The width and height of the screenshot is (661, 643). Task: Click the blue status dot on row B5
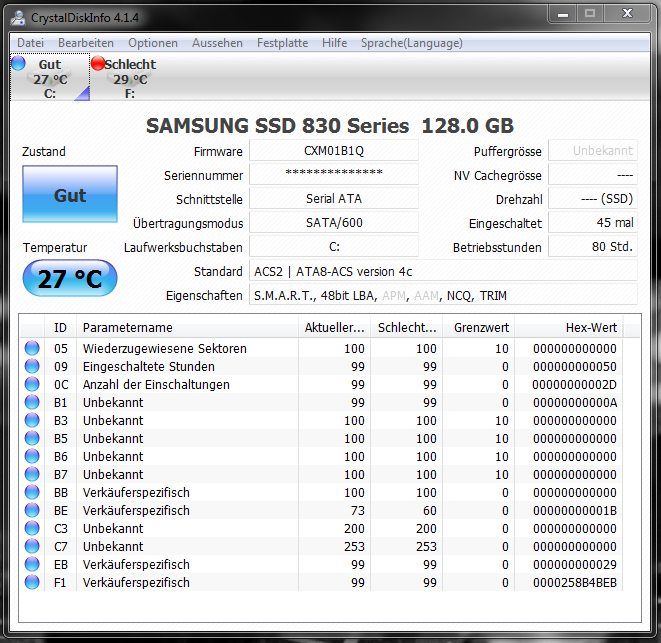32,438
